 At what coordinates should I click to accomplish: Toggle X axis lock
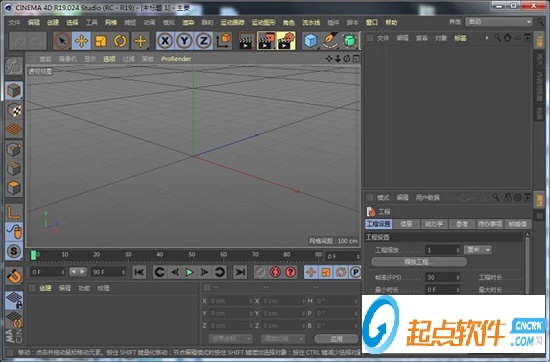[x=165, y=41]
